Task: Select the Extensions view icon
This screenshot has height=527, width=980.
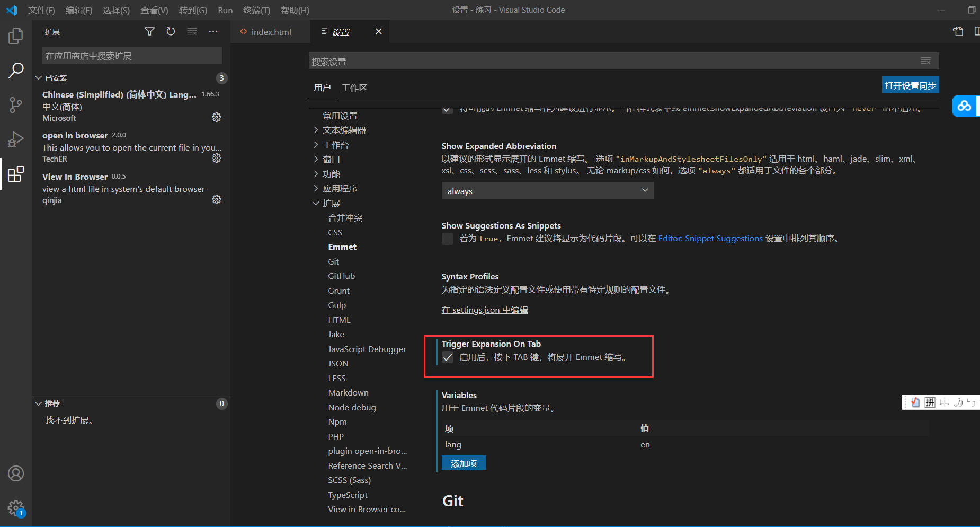Action: coord(16,174)
